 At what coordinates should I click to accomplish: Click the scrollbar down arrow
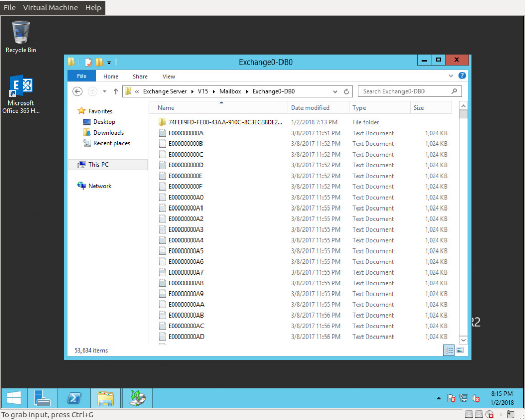[x=463, y=340]
